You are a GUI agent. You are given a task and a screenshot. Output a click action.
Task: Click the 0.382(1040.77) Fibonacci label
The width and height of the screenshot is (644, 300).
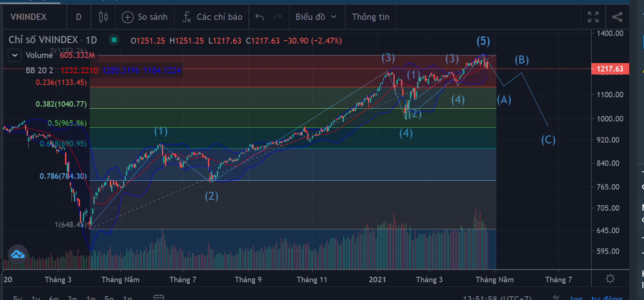(61, 104)
